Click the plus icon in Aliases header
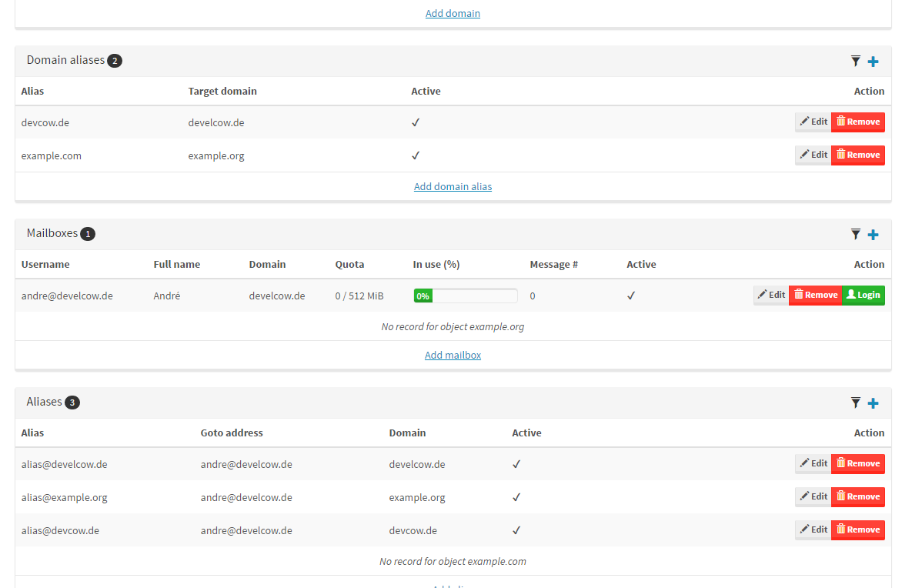The height and width of the screenshot is (588, 912). coord(873,403)
